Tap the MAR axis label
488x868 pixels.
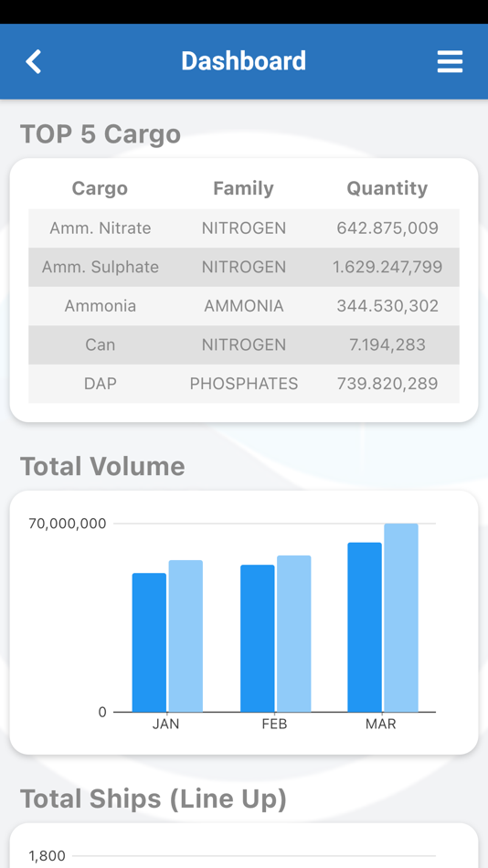click(x=381, y=724)
